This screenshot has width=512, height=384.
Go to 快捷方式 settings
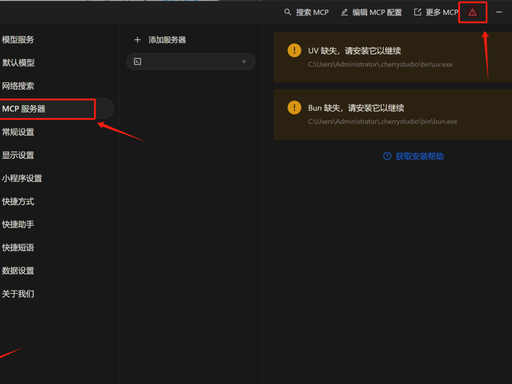pyautogui.click(x=18, y=201)
